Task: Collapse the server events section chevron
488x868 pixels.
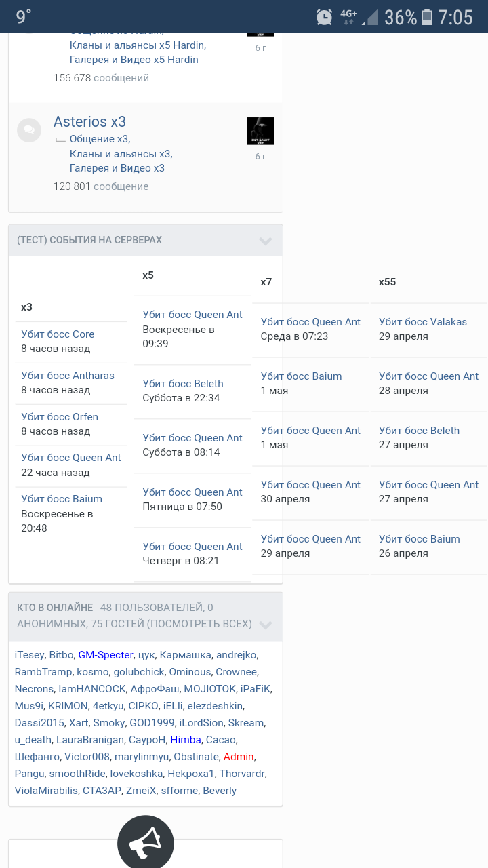Action: 265,241
